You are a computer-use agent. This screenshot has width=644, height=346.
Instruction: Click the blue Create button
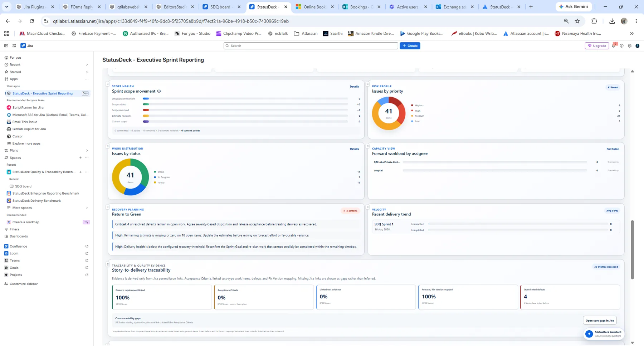coord(410,46)
